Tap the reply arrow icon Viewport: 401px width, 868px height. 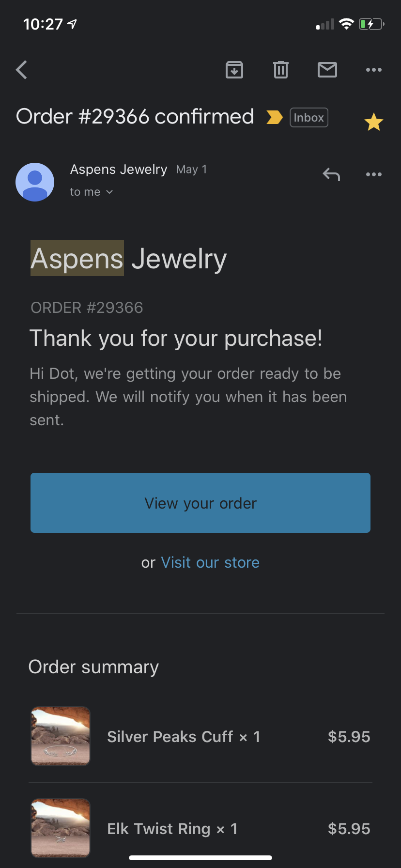coord(331,174)
